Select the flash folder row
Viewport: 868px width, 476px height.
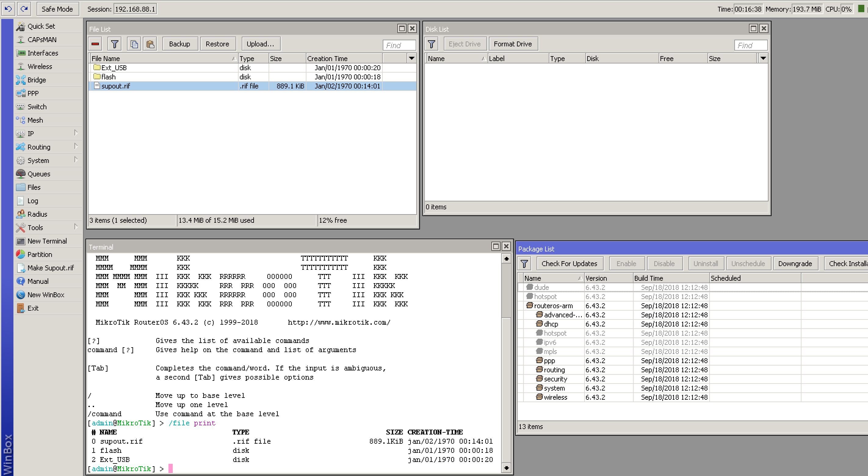coord(252,77)
